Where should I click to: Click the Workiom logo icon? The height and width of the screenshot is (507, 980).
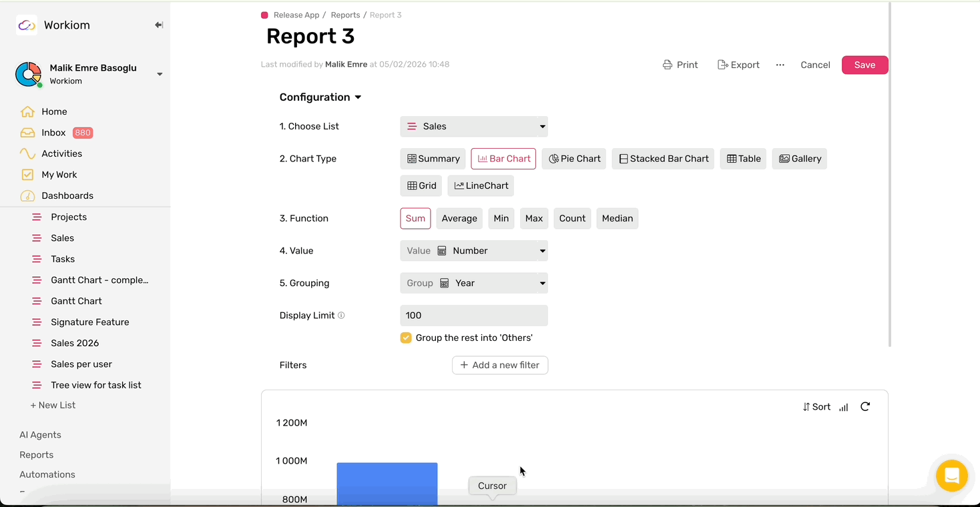point(27,25)
